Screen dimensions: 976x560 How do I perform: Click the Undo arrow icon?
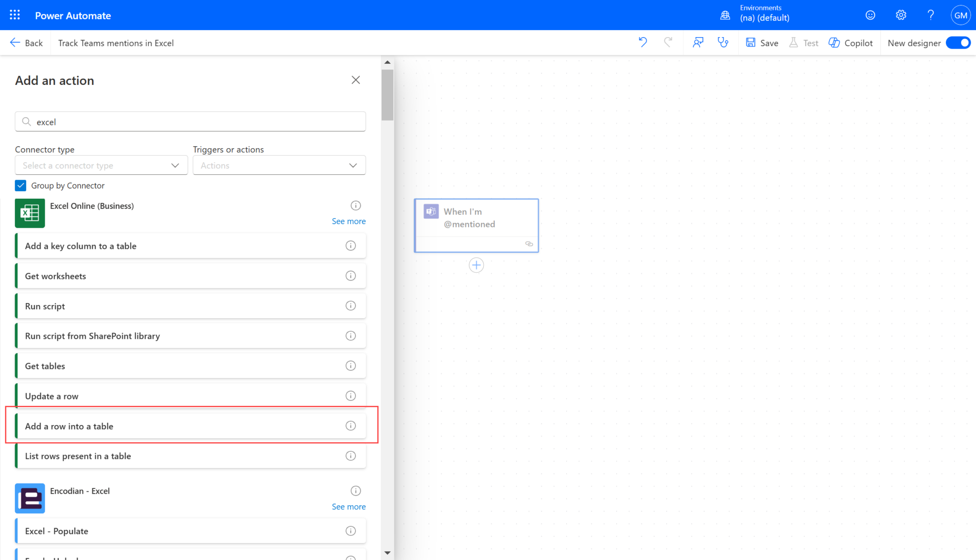click(x=643, y=42)
